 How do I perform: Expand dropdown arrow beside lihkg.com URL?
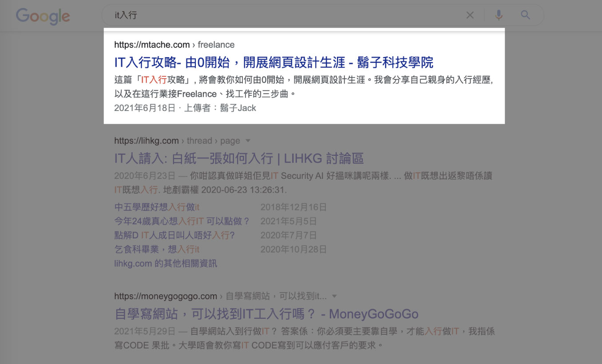pos(248,141)
